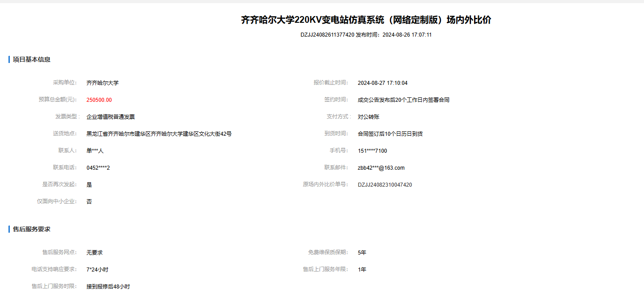
Task: Click the contact phone 0452****2
Action: point(98,168)
